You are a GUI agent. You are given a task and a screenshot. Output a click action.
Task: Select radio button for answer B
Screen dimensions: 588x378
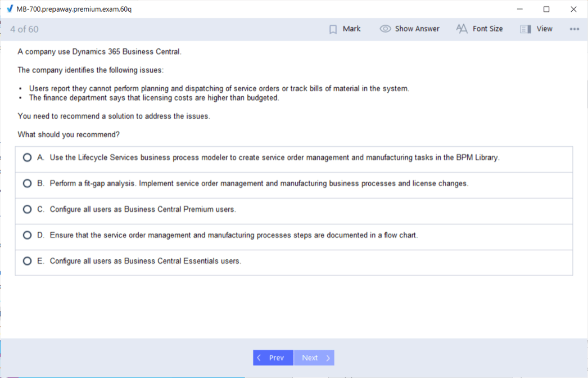tap(27, 183)
